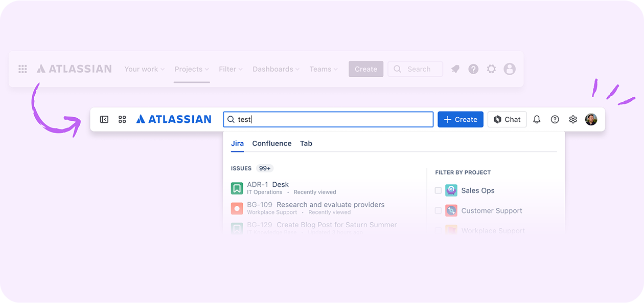Open the gray profile icon in the faded bar

[510, 69]
